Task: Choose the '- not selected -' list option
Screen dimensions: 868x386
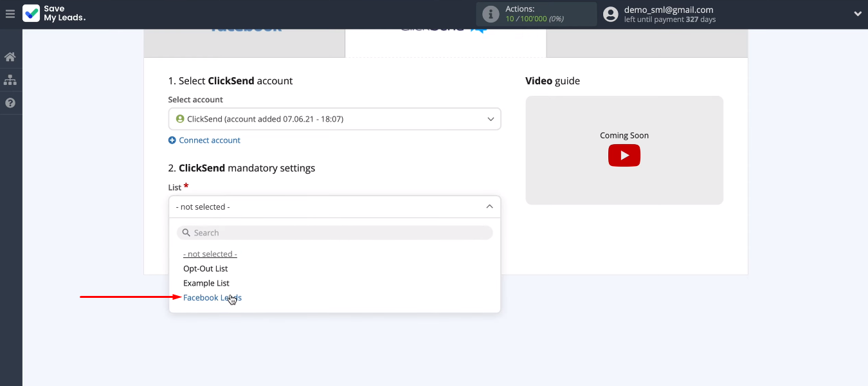Action: pos(210,254)
